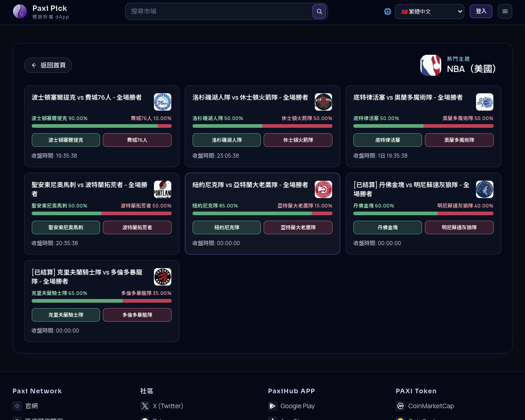
Task: Open the 繁體中文 language dropdown
Action: point(429,11)
